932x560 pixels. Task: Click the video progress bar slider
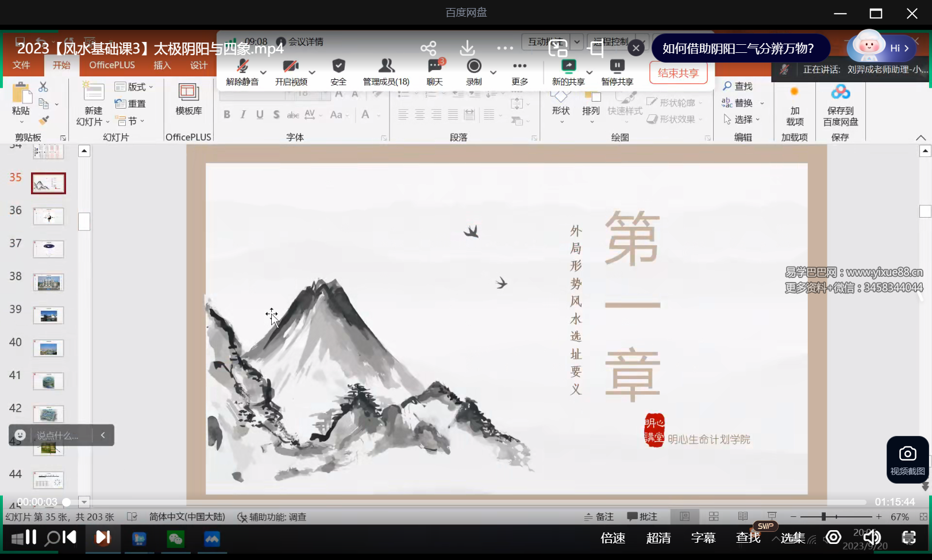(67, 502)
